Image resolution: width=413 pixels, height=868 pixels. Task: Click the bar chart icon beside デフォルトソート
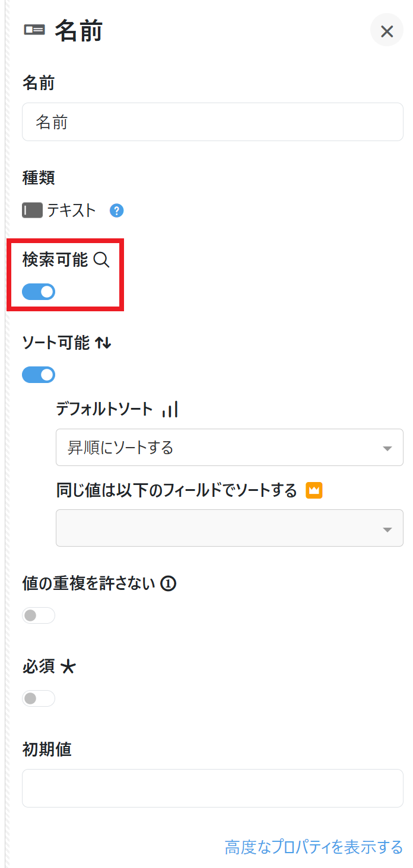(x=170, y=409)
